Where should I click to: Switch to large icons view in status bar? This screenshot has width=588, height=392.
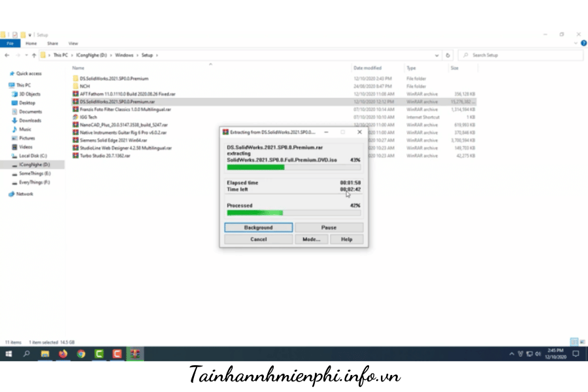click(582, 342)
